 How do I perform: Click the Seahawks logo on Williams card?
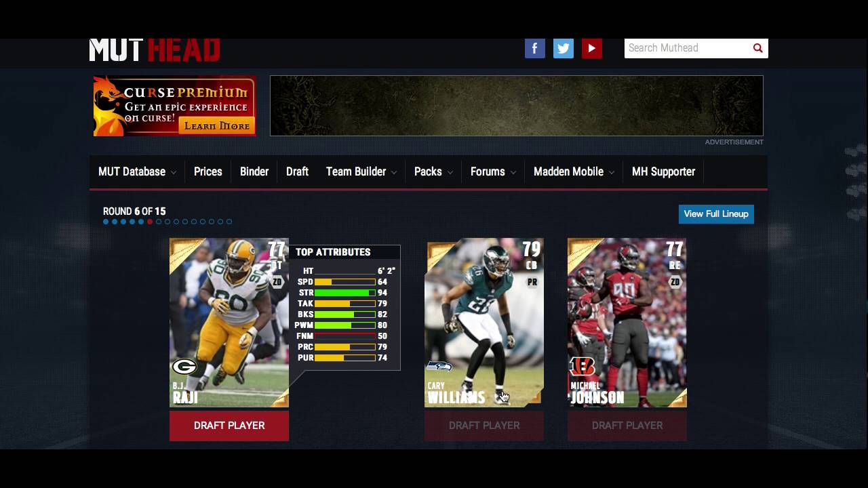pyautogui.click(x=439, y=367)
